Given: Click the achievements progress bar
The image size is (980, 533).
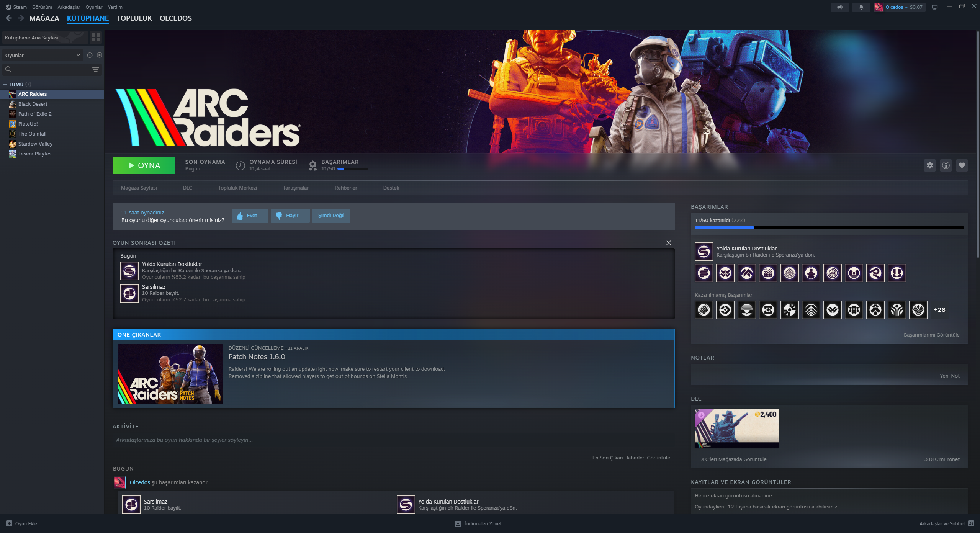Looking at the screenshot, I should (x=829, y=228).
